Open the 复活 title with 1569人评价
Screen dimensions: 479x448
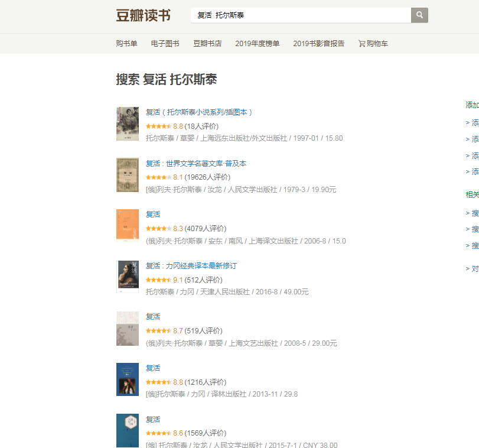coord(153,419)
